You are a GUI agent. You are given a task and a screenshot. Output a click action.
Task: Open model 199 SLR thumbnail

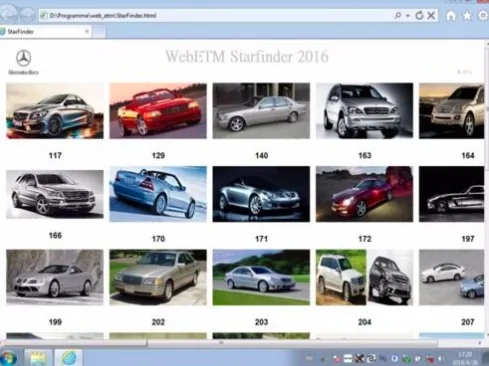(55, 277)
